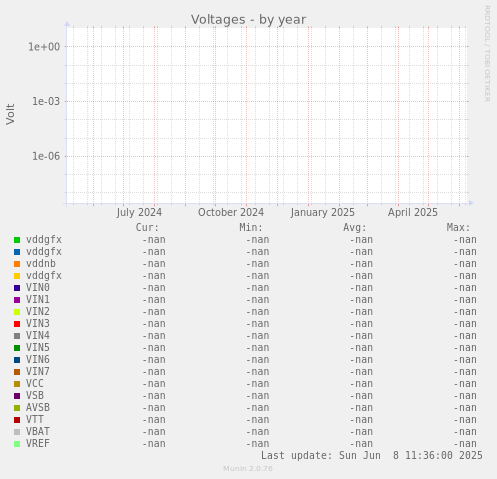Screen dimensions: 497x479
Task: Click the 'Max:' column header
Action: pyautogui.click(x=458, y=228)
